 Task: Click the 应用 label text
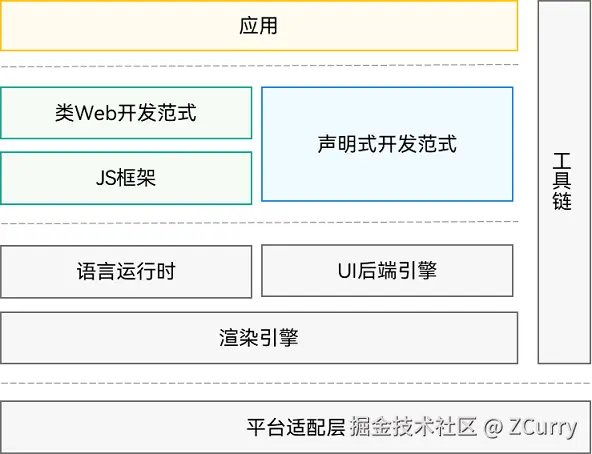tap(259, 26)
